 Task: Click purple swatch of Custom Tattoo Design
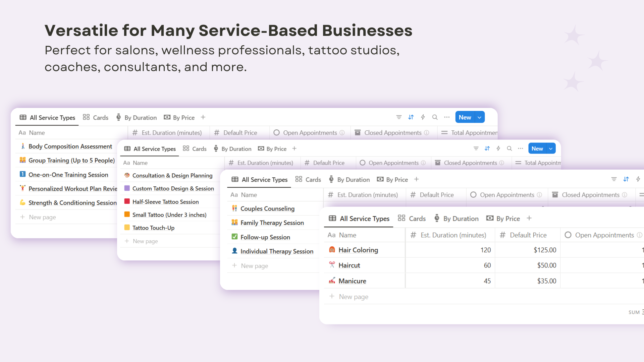pyautogui.click(x=127, y=188)
